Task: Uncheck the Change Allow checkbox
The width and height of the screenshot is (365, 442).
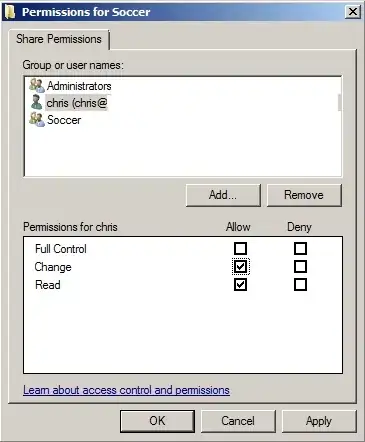Action: 240,266
